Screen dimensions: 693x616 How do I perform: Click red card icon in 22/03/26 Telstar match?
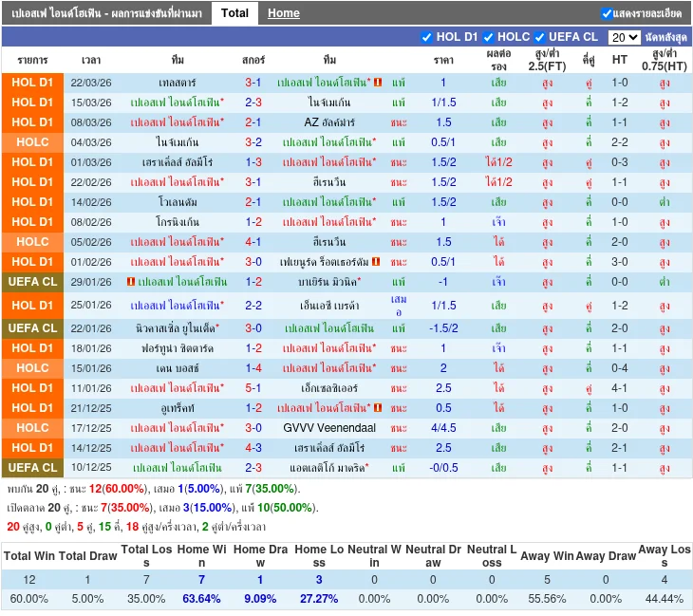click(x=378, y=83)
